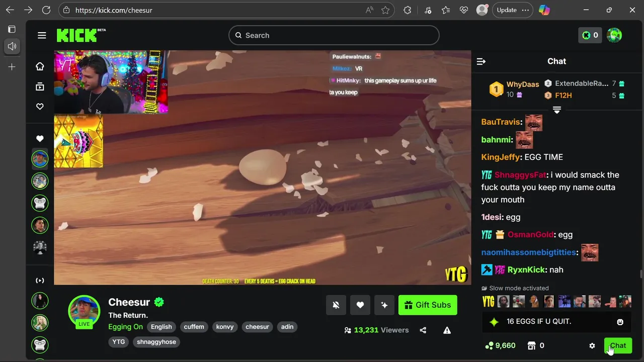Collapse the chat panel arrow icon
This screenshot has width=644, height=362.
pos(481,61)
